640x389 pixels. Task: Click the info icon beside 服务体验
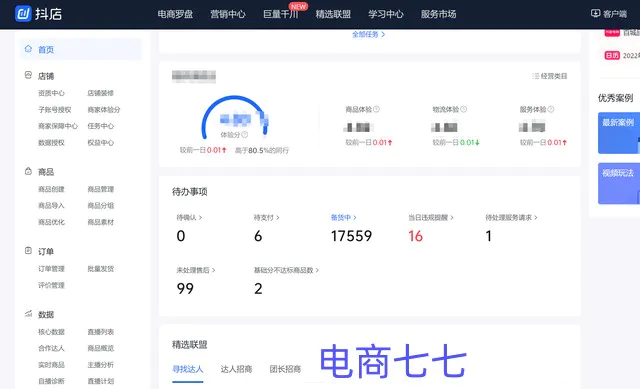pos(551,109)
